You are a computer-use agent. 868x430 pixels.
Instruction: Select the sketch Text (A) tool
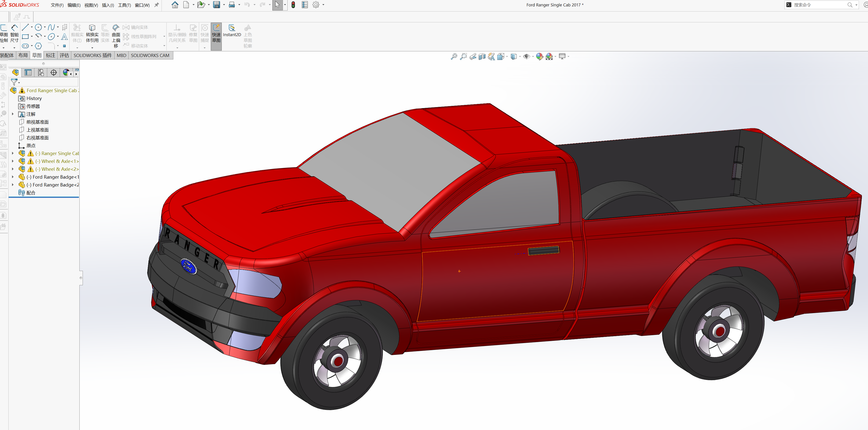[64, 37]
